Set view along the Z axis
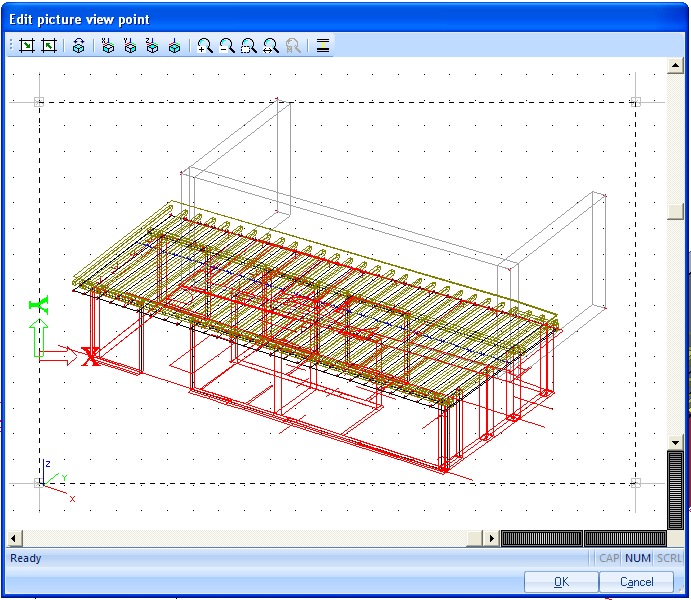This screenshot has width=691, height=600. click(152, 45)
